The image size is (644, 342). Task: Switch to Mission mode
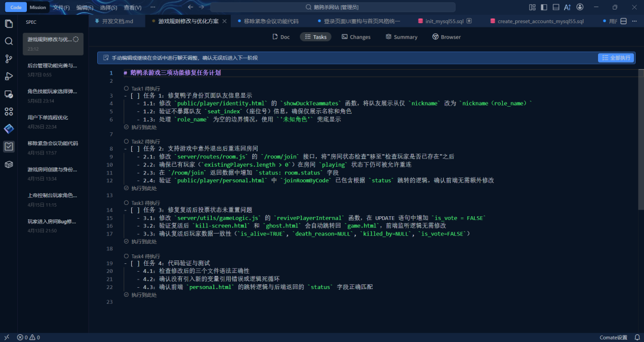point(38,7)
